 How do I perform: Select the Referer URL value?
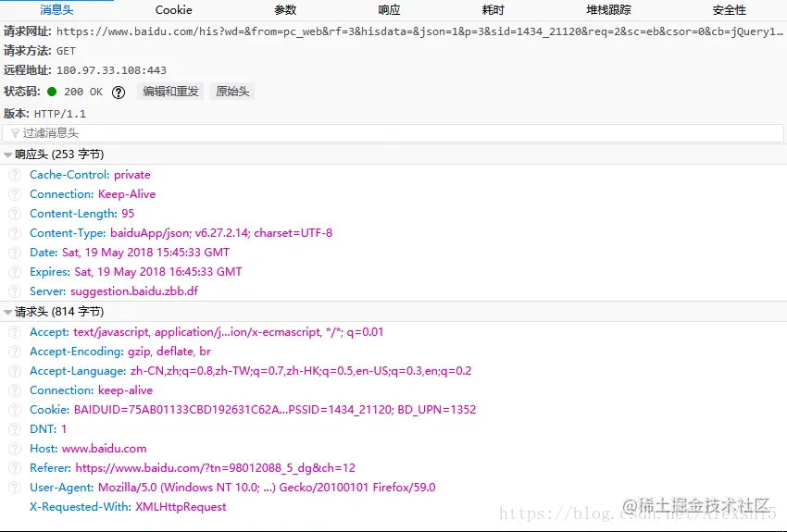[x=216, y=468]
